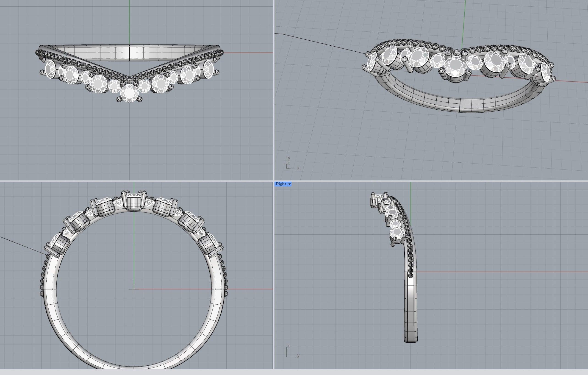The height and width of the screenshot is (375, 588).
Task: Select the large center stone in the perspective viewport
Action: click(455, 67)
